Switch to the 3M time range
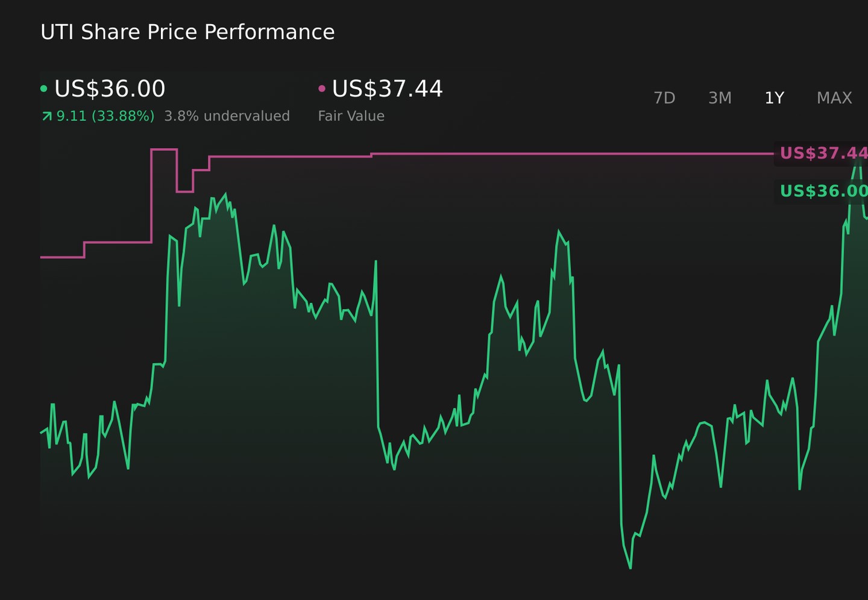 (x=720, y=98)
